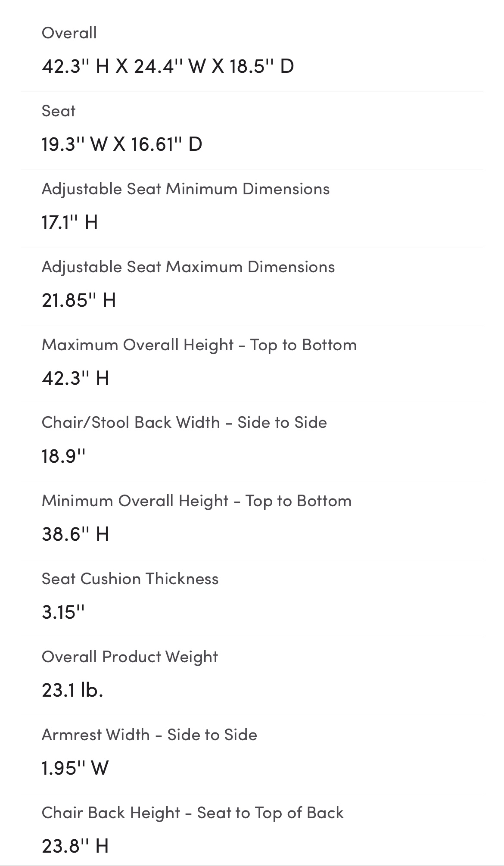504x866 pixels.
Task: Select the 17.1'' H value
Action: [70, 222]
